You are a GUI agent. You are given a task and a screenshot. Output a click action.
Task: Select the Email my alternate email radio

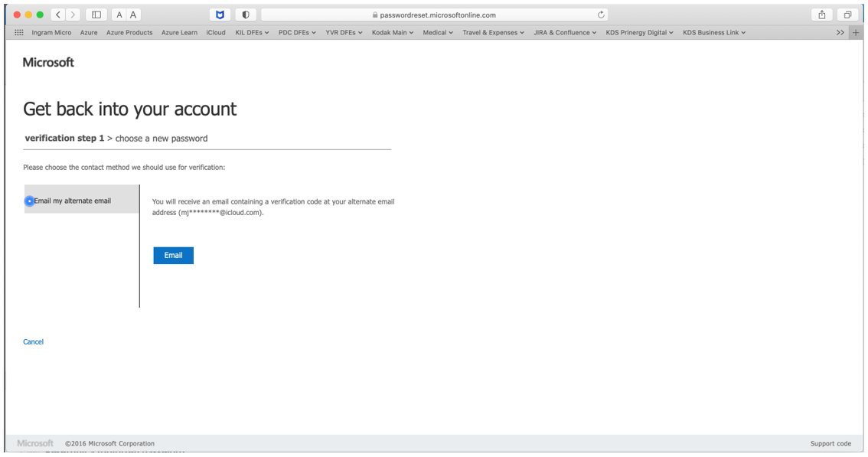click(x=29, y=201)
